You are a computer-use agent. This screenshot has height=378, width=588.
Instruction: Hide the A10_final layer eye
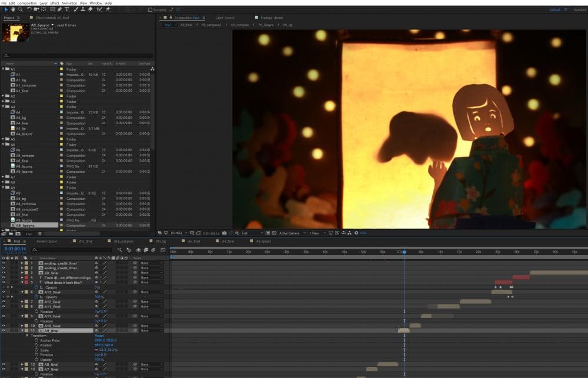4,326
